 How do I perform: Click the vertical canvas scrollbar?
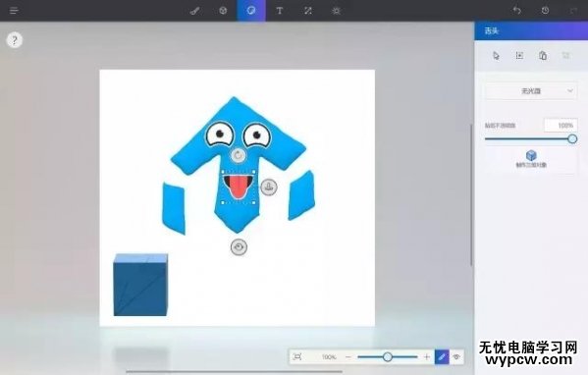pos(471,195)
